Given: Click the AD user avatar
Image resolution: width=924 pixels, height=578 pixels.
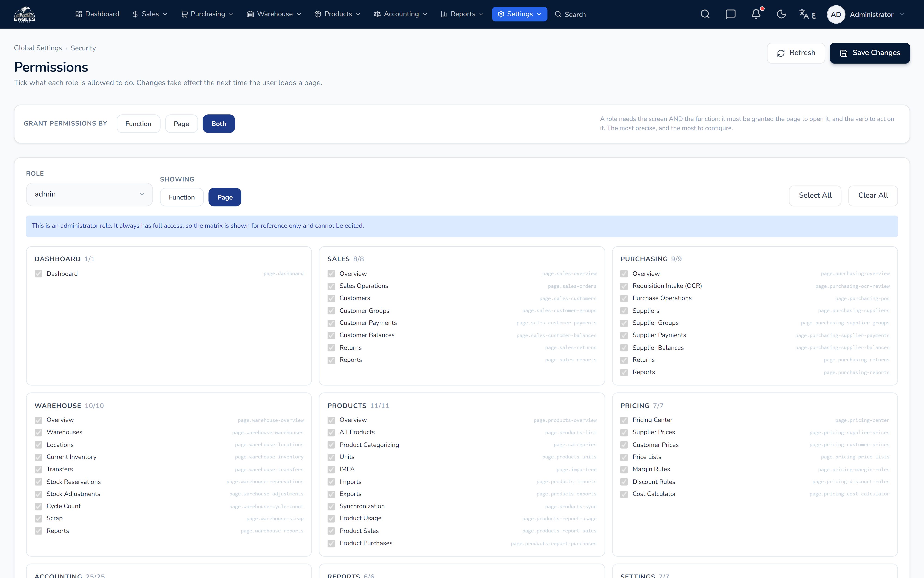Looking at the screenshot, I should [x=836, y=15].
